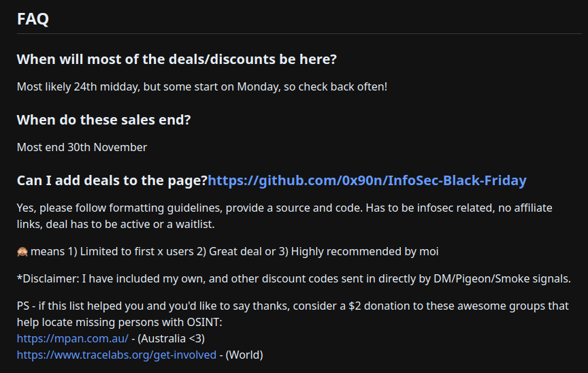This screenshot has height=373, width=588.
Task: Click the see-no-evil monkey emoji
Action: click(x=22, y=252)
